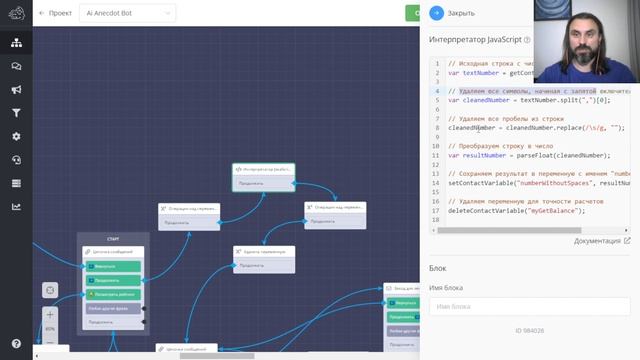Click the Имя блока input field
The height and width of the screenshot is (360, 640).
529,306
